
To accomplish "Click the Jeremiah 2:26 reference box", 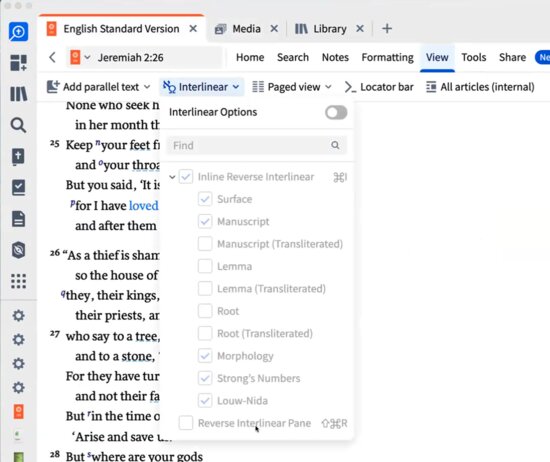I will point(145,57).
